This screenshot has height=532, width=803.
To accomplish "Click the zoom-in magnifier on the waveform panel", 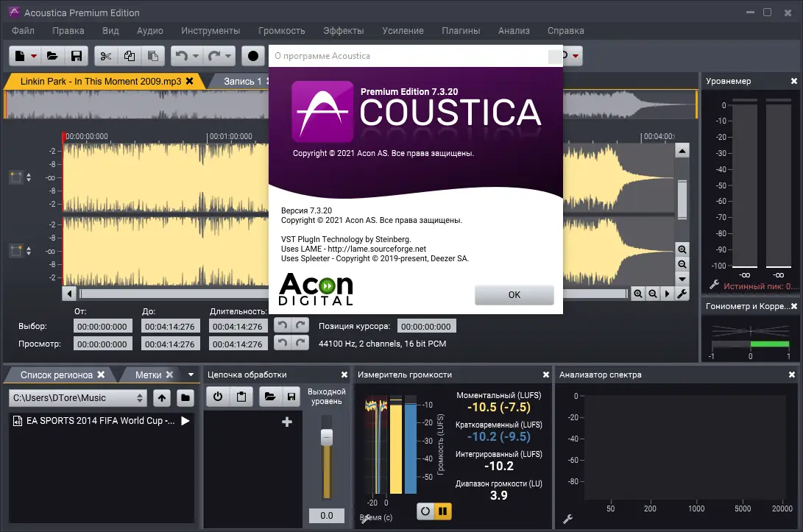I will (x=682, y=249).
